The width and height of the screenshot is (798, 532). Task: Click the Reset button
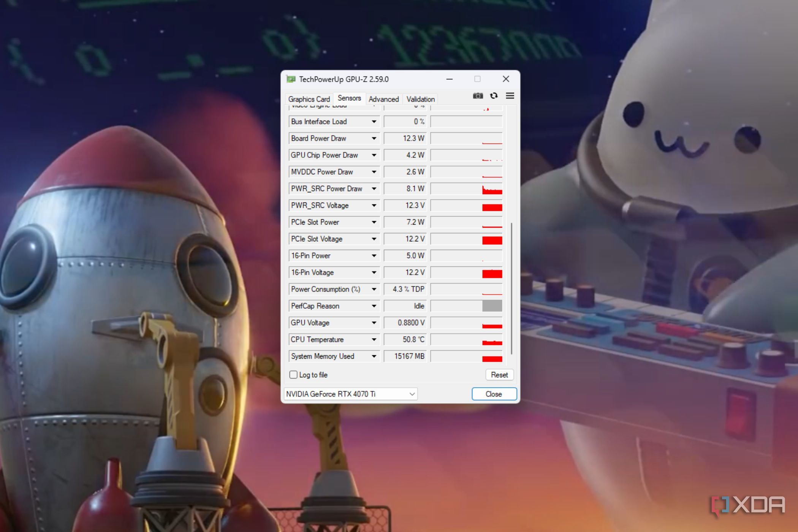[x=499, y=375]
